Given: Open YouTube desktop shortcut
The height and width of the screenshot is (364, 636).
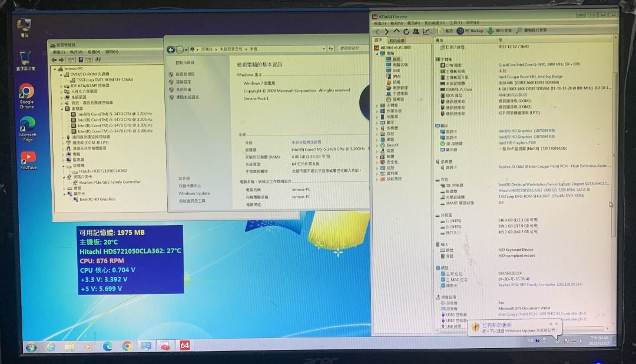Looking at the screenshot, I should click(x=28, y=161).
